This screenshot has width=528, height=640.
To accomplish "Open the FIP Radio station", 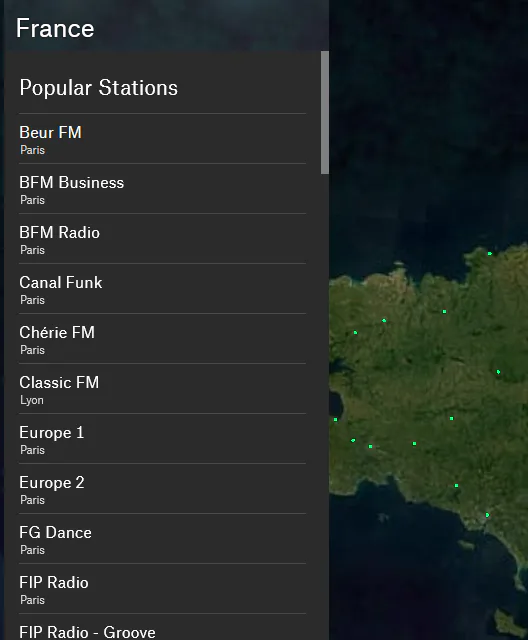I will point(162,589).
